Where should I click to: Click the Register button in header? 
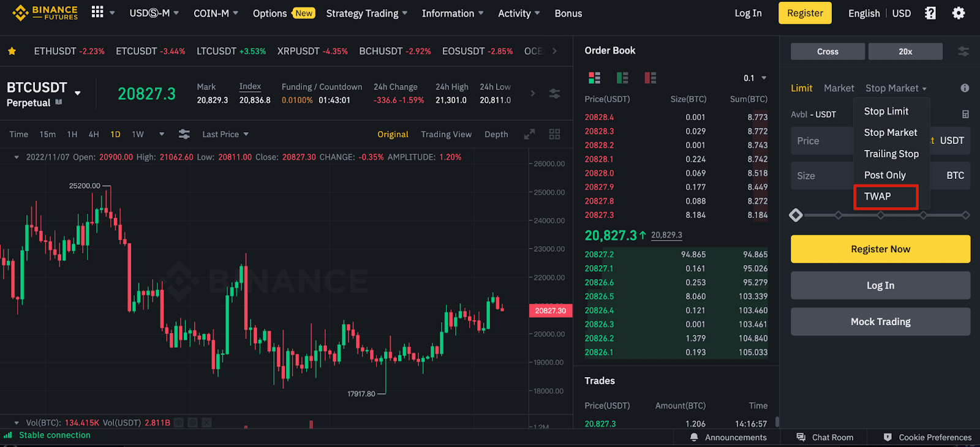click(x=805, y=13)
